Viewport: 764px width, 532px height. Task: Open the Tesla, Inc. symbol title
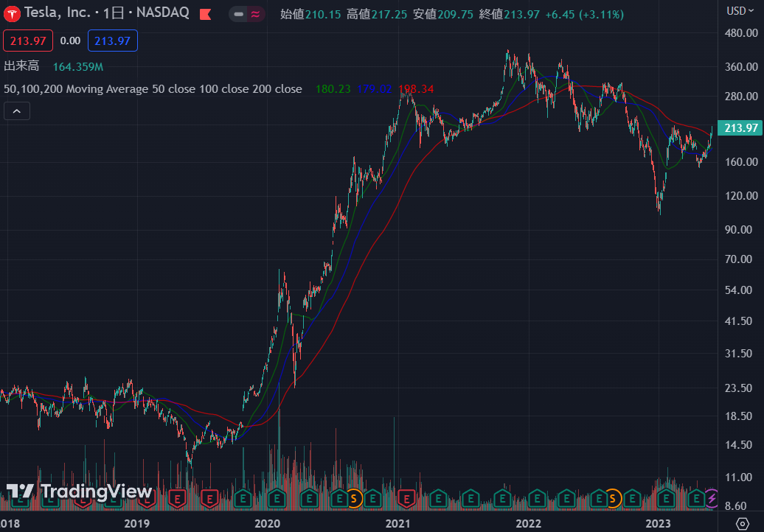pyautogui.click(x=58, y=13)
